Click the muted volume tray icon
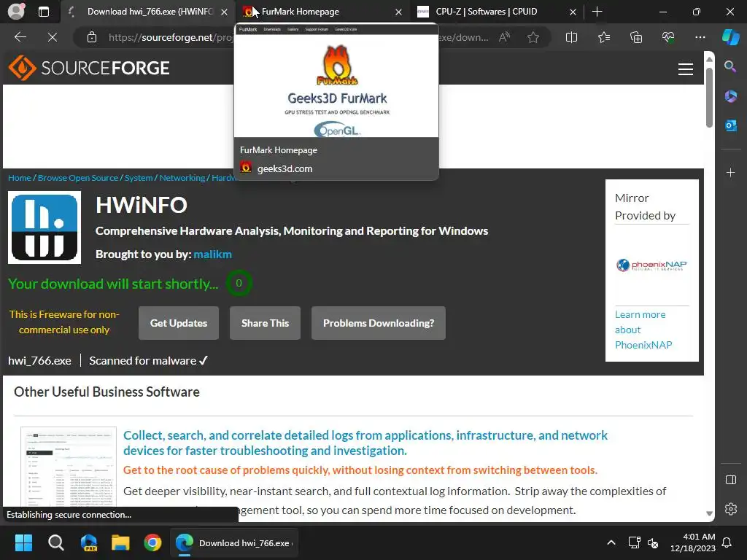 [653, 542]
